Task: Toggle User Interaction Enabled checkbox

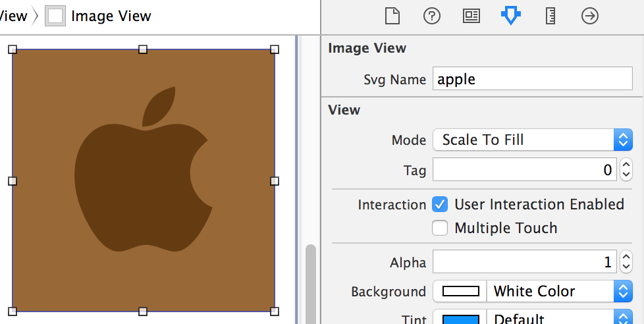Action: [x=440, y=204]
